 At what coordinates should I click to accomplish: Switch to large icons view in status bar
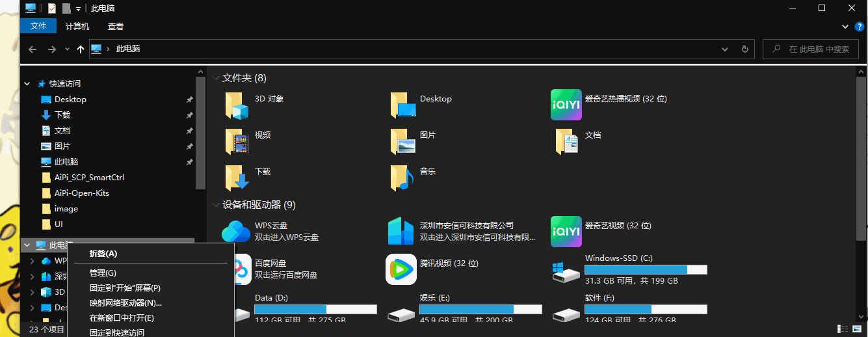(858, 329)
